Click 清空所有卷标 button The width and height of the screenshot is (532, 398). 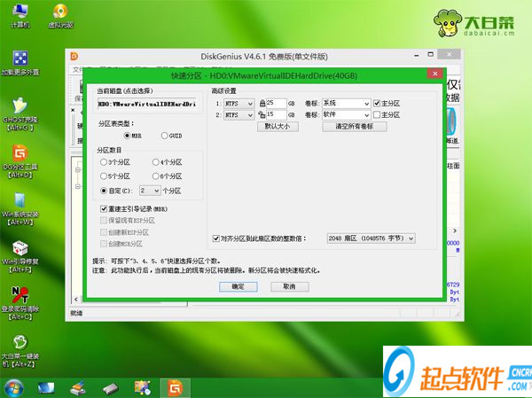click(x=354, y=127)
